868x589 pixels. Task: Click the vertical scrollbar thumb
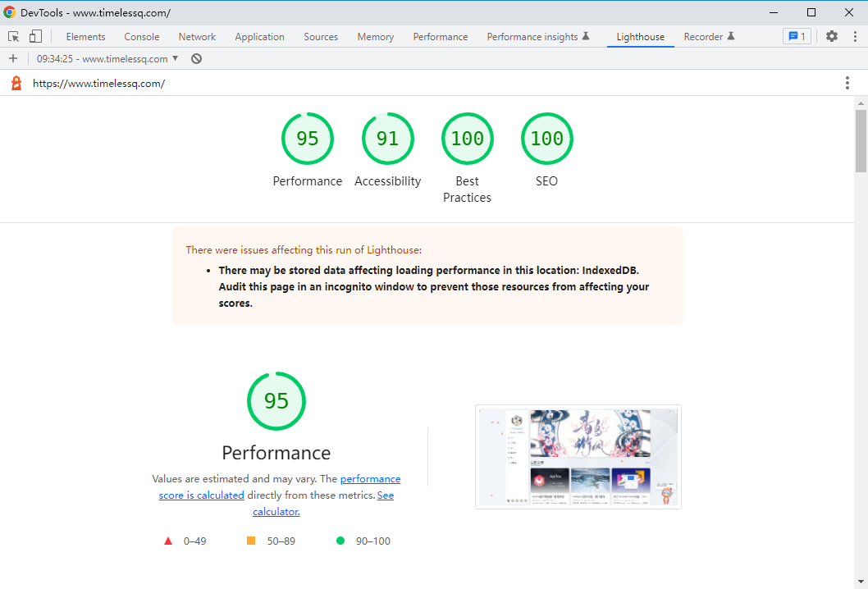coord(861,140)
